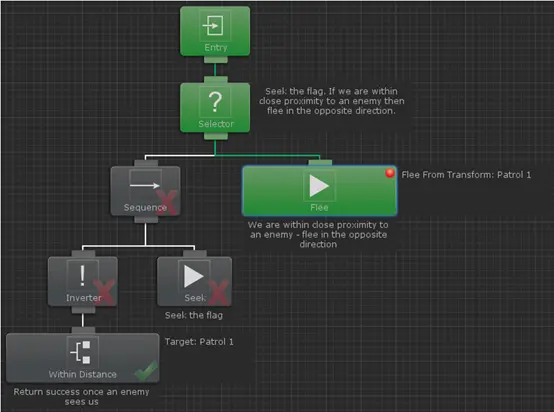Select the Inverter decorator node
This screenshot has width=554, height=412.
tap(83, 281)
